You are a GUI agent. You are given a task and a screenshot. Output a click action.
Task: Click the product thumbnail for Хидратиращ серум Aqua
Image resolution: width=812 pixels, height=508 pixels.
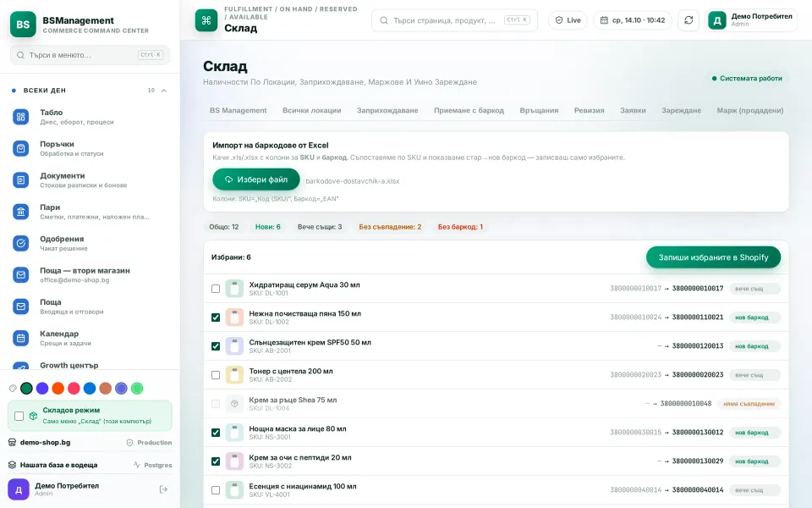coord(234,288)
